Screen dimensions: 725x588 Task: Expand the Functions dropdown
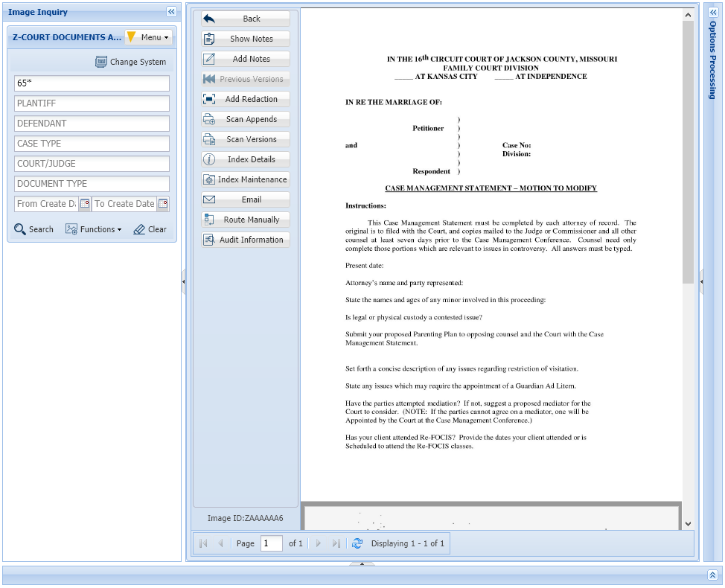click(x=94, y=229)
